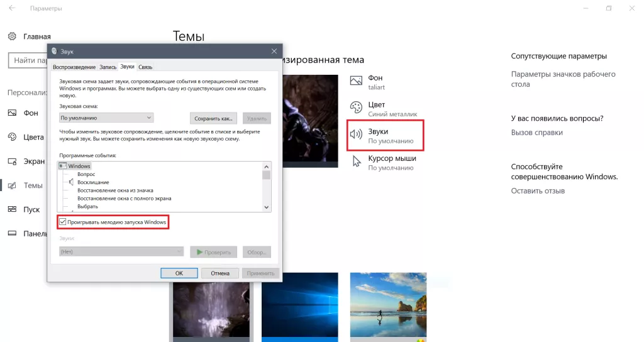The height and width of the screenshot is (342, 644).
Task: Select the waterfall theme thumbnail
Action: click(211, 309)
